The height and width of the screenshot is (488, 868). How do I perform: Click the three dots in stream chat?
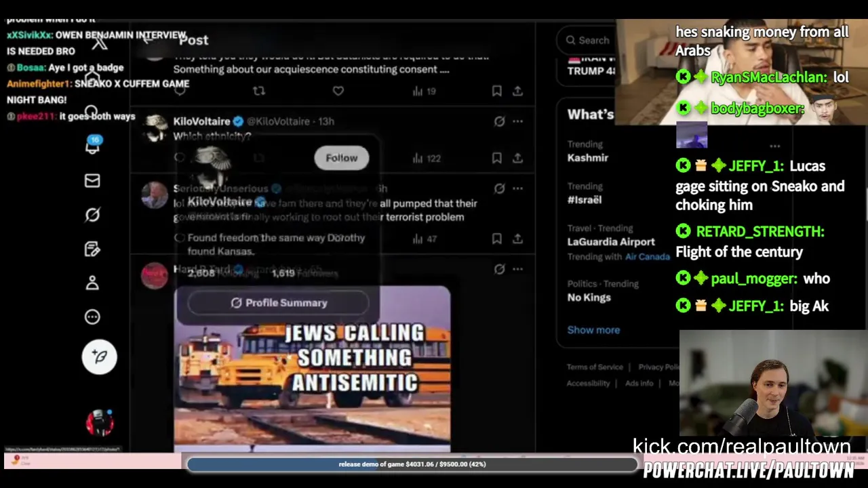(774, 145)
